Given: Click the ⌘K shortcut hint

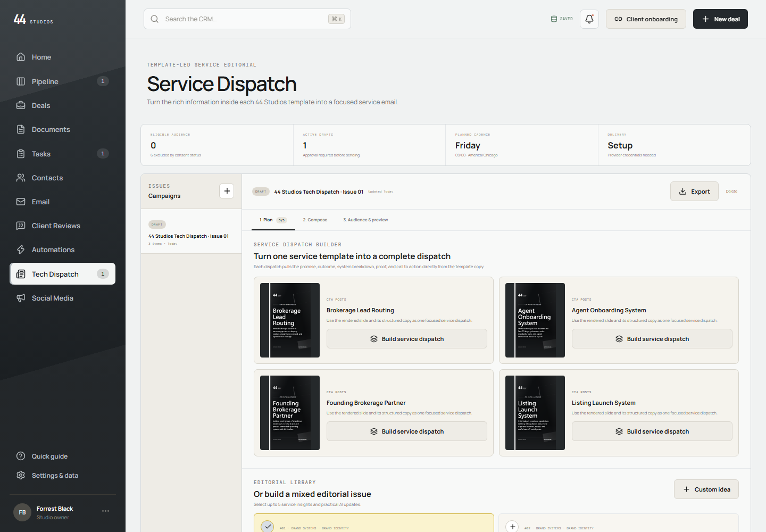Looking at the screenshot, I should tap(336, 19).
